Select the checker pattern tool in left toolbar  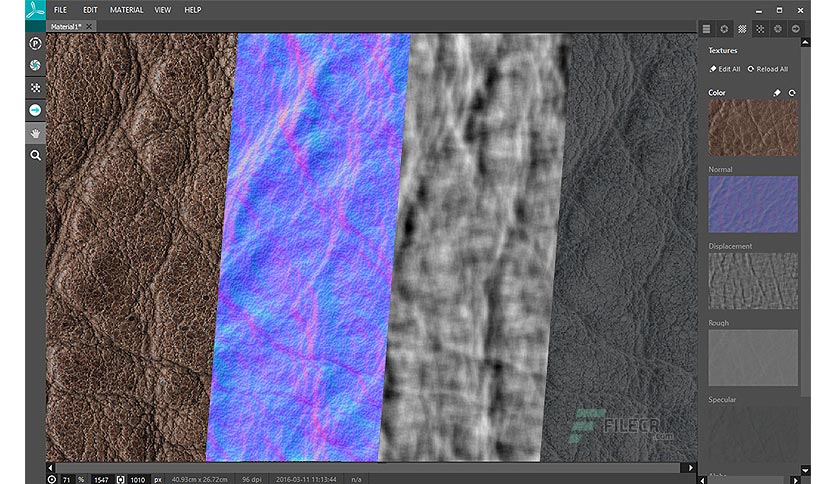[x=35, y=87]
